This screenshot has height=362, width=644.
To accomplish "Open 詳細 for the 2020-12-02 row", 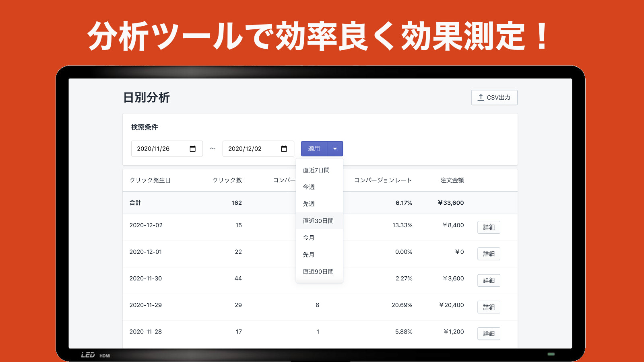I will point(489,227).
